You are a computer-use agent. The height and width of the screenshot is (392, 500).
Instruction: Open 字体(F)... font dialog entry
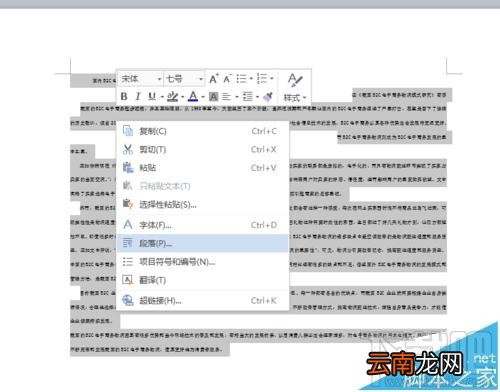203,225
